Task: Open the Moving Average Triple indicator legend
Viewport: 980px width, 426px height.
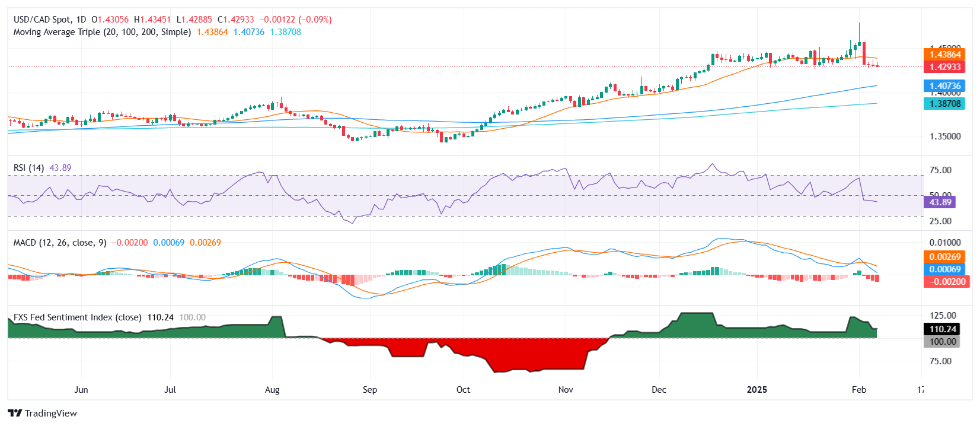Action: (102, 32)
